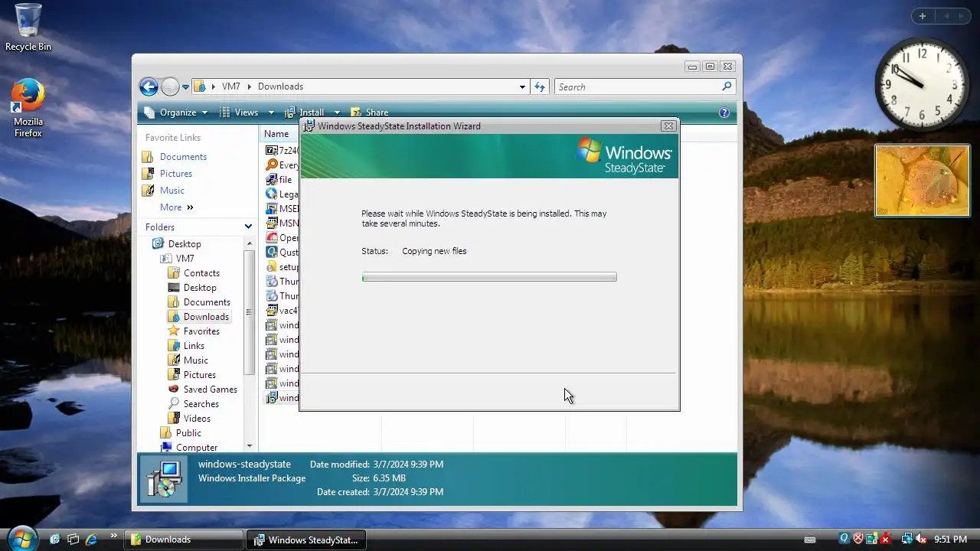Viewport: 980px width, 551px height.
Task: Click the muted volume tray icon
Action: click(x=921, y=540)
